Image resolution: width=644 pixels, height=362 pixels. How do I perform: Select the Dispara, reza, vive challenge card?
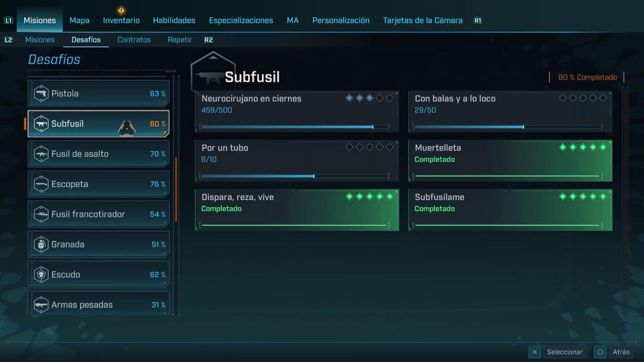pos(297,210)
